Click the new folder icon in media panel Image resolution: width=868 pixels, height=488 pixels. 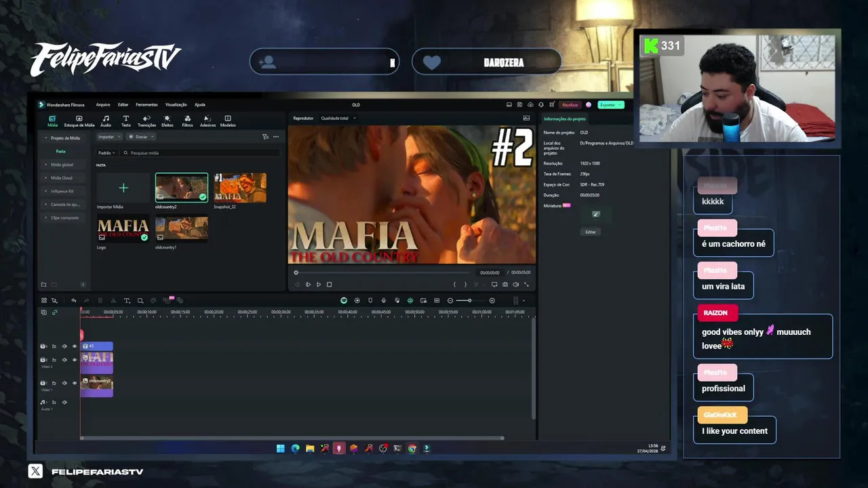pos(44,285)
